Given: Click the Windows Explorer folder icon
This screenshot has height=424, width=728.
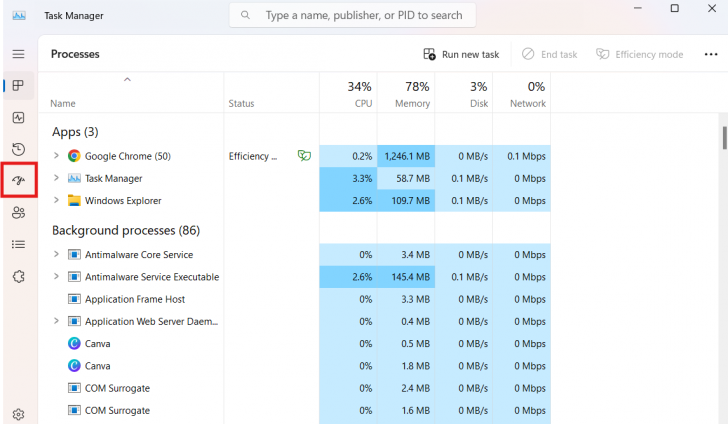Looking at the screenshot, I should click(74, 201).
